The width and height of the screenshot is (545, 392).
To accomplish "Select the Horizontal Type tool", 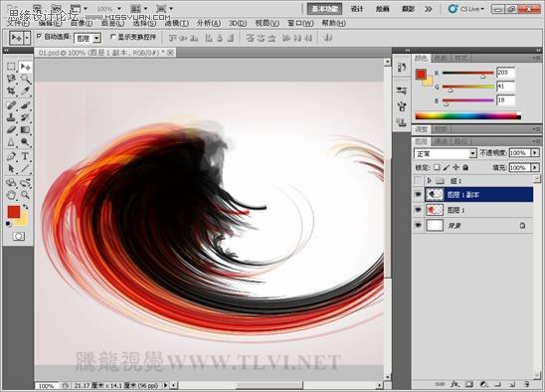I will coord(25,156).
